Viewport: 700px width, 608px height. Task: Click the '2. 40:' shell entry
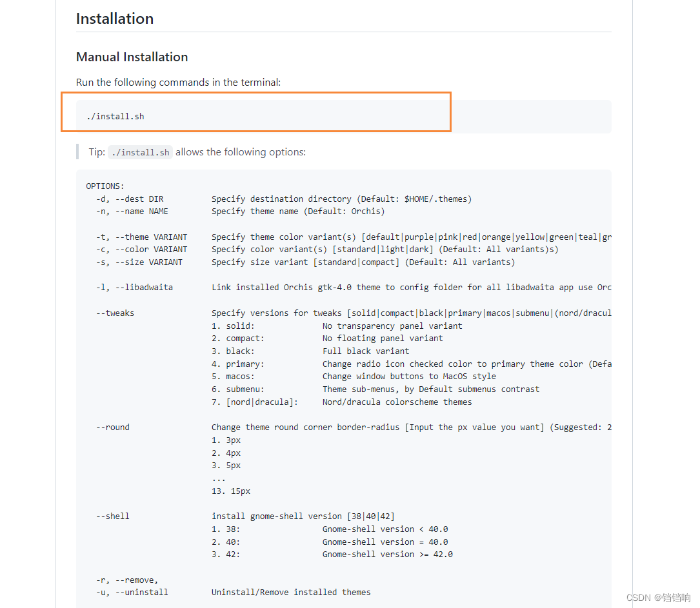[x=226, y=542]
